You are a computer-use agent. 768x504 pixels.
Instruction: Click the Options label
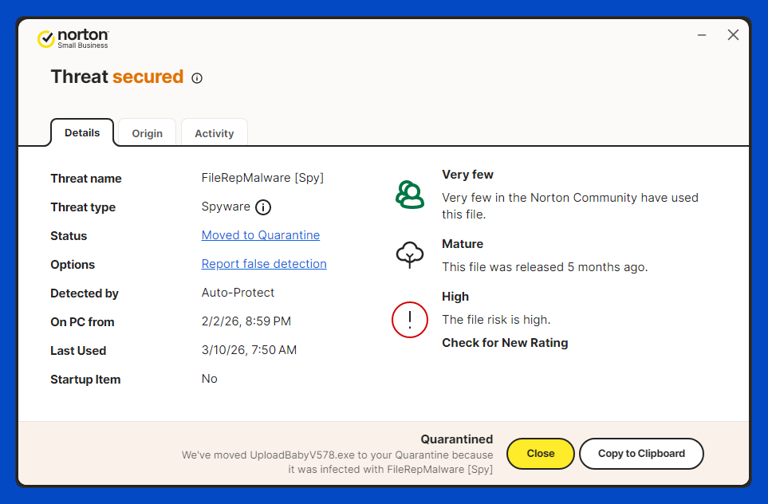click(72, 265)
